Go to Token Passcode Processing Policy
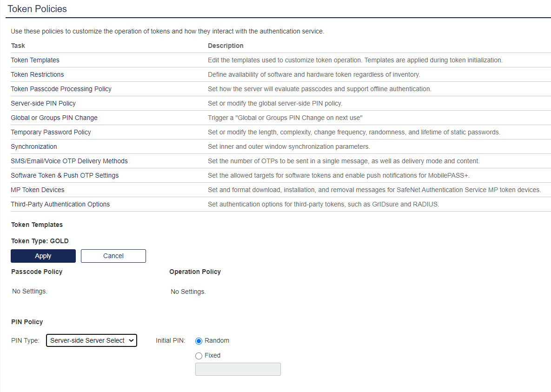The width and height of the screenshot is (551, 392). 61,89
